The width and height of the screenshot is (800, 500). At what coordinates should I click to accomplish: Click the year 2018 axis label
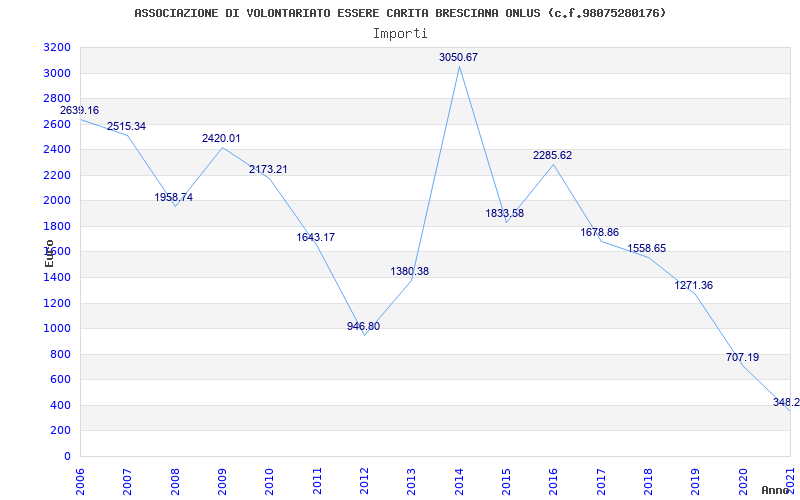648,482
